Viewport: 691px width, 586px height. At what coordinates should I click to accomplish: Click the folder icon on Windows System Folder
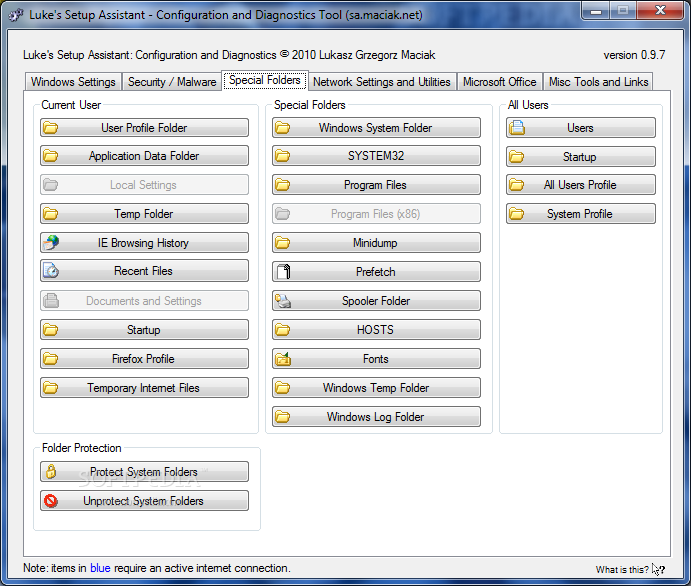[282, 128]
